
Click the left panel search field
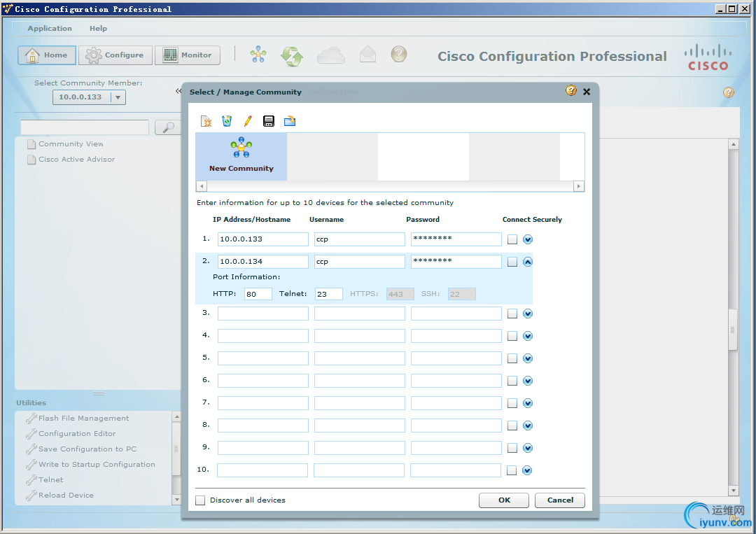pyautogui.click(x=85, y=127)
